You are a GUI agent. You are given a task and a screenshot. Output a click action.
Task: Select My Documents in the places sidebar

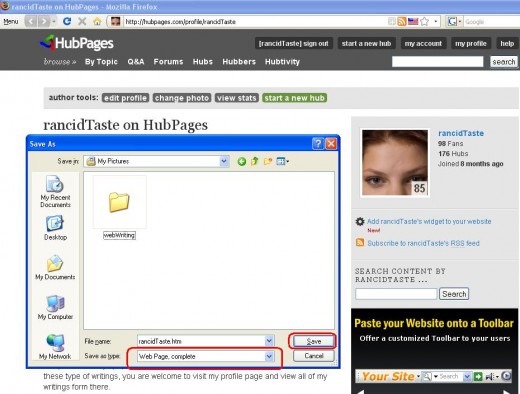(55, 268)
